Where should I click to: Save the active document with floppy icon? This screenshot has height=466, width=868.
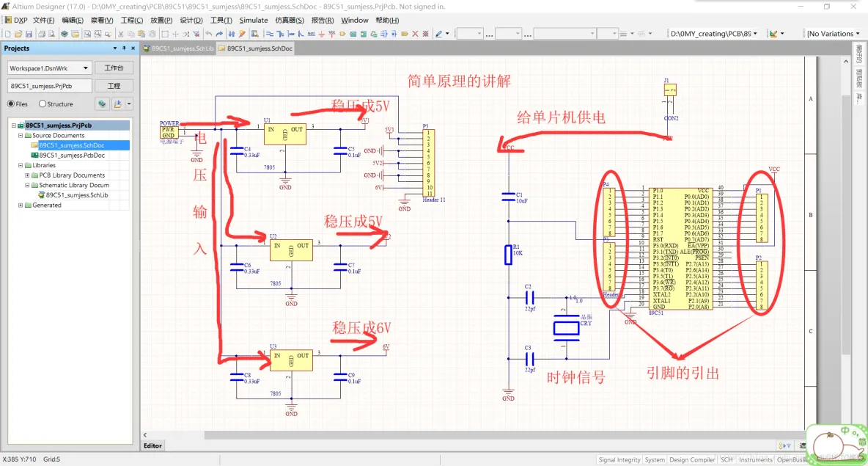29,34
